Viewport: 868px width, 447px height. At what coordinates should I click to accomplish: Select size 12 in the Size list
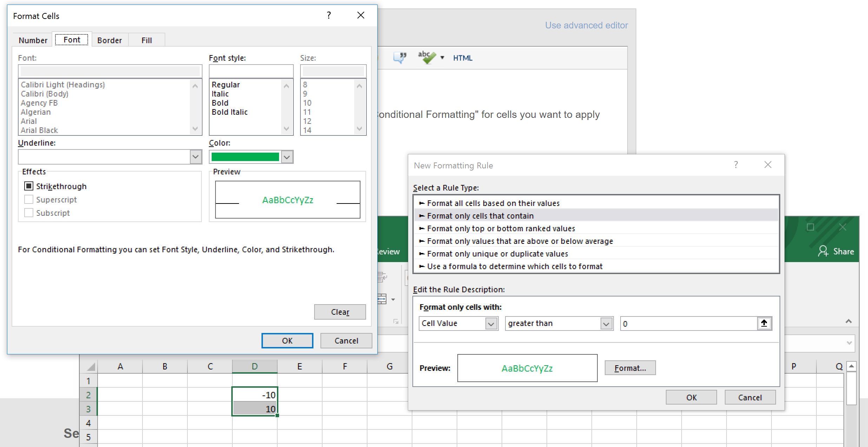point(307,121)
